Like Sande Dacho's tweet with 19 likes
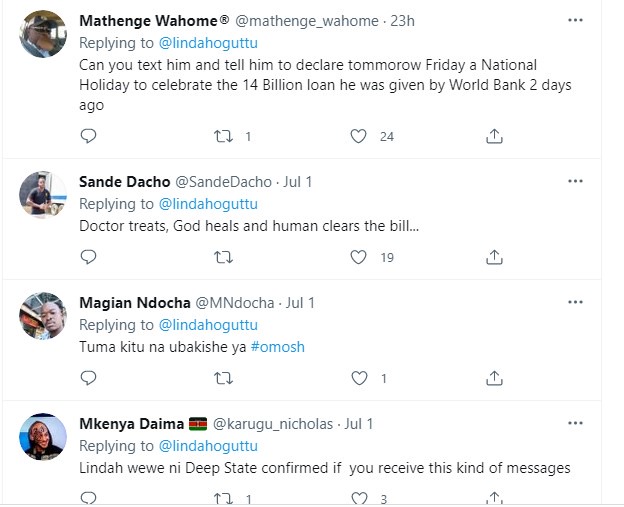Screen dimensions: 624x507 (359, 257)
